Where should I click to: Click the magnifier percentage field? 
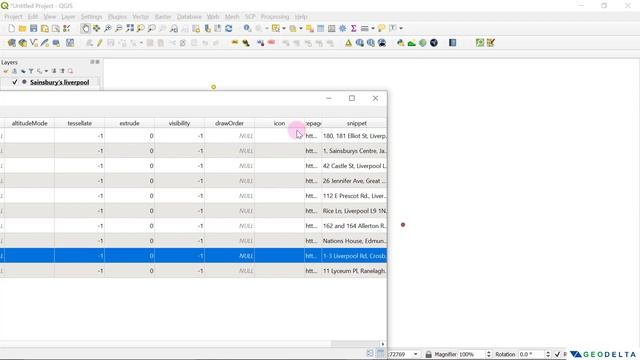(471, 354)
